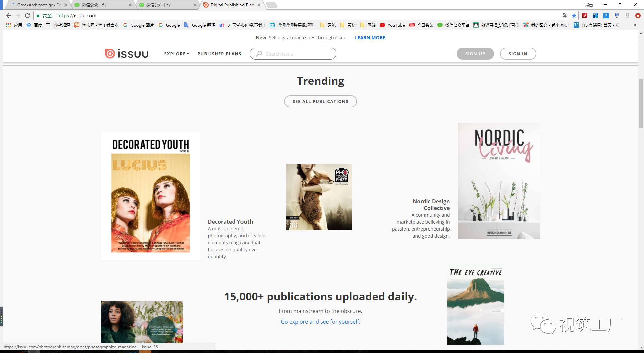Open the floral portrait magazine cover
This screenshot has width=644, height=353.
coord(142,322)
